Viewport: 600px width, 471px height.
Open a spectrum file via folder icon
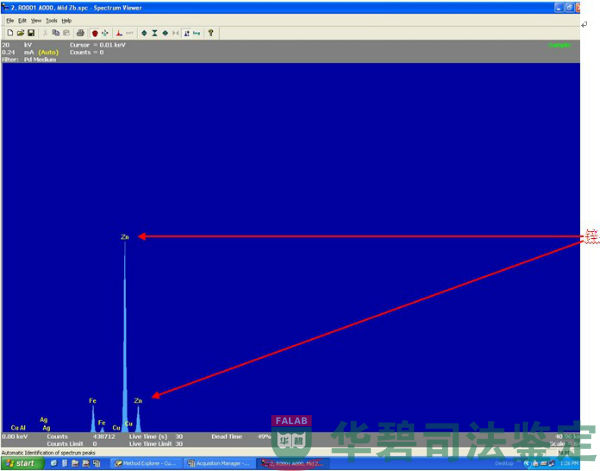[20, 33]
